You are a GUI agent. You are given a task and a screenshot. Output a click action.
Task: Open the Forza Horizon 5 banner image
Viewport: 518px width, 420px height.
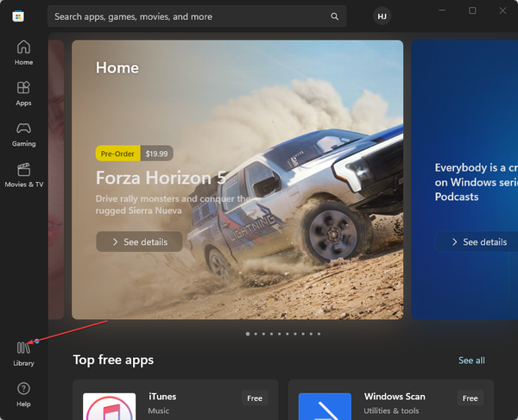tap(237, 179)
